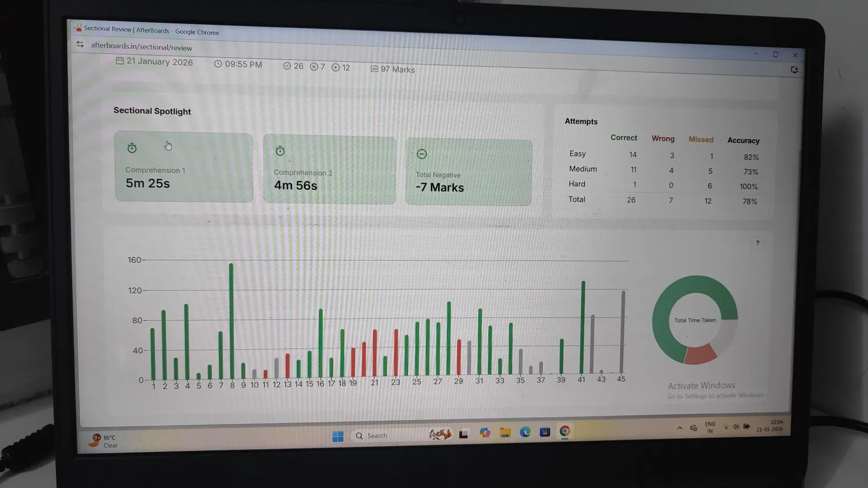Click the question mark help icon above the donut chart
Viewport: 868px width, 488px height.
coord(758,243)
